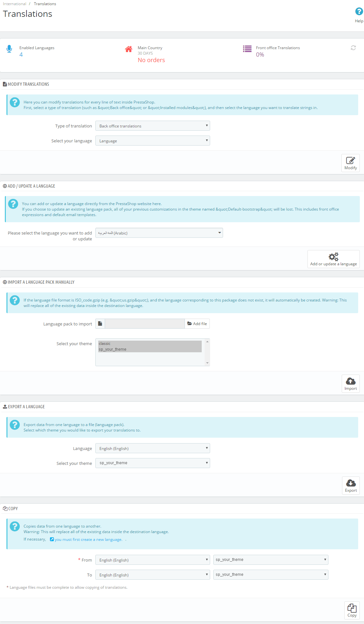Viewport: 364px width, 624px height.
Task: Open the Select your language dropdown
Action: (x=153, y=141)
